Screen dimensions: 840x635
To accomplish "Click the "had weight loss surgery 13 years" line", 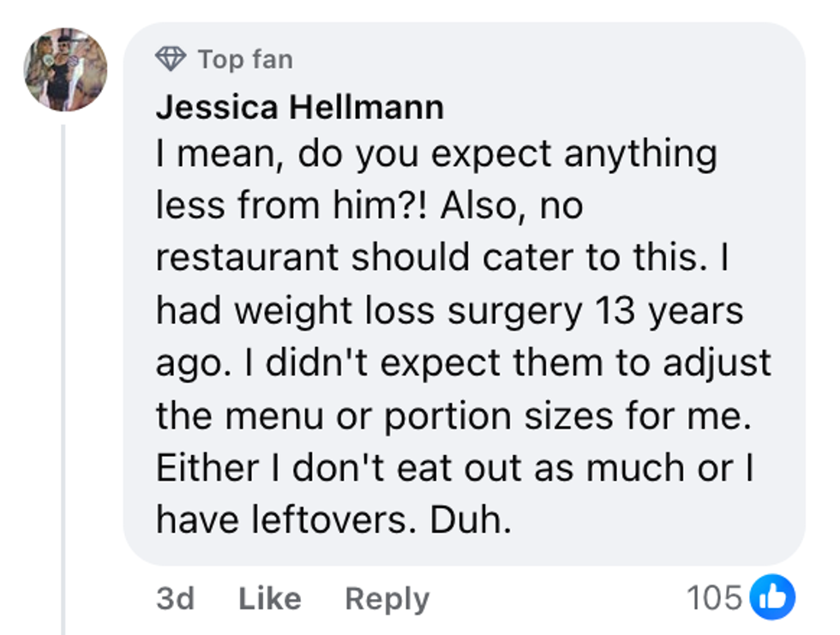I will pyautogui.click(x=450, y=311).
